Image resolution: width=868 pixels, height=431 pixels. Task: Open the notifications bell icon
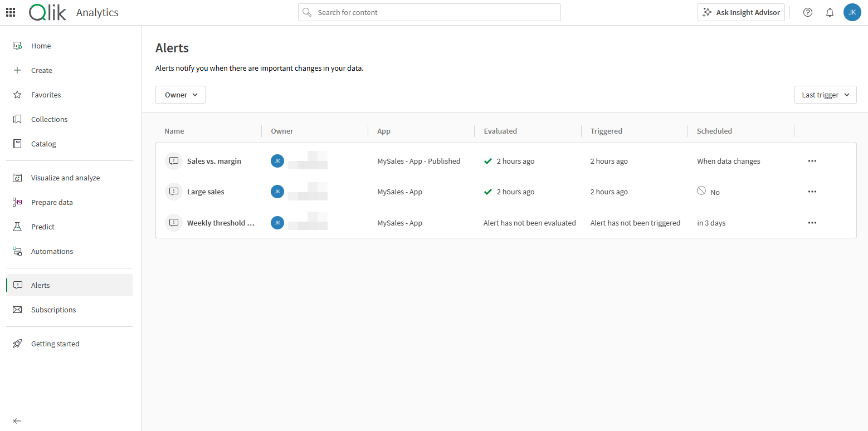click(x=830, y=12)
